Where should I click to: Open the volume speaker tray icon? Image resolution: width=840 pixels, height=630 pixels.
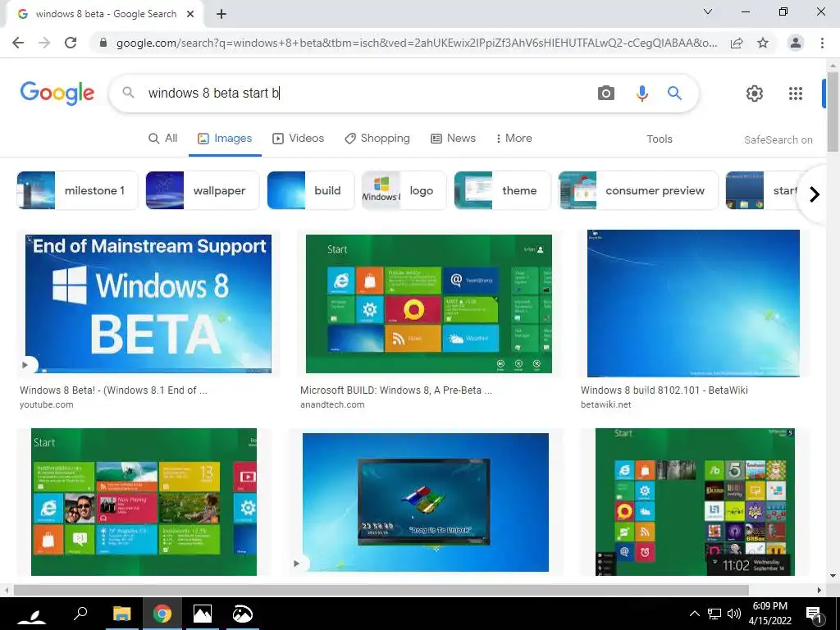734,614
